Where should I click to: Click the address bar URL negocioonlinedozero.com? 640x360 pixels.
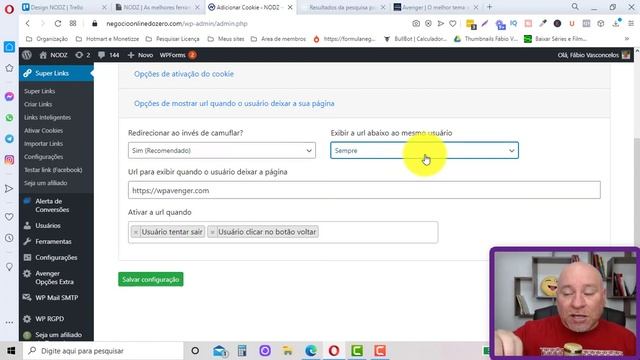click(x=177, y=24)
